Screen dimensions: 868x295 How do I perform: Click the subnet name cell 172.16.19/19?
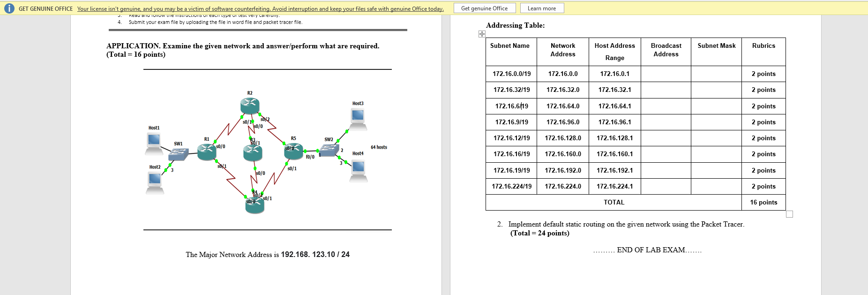[512, 171]
